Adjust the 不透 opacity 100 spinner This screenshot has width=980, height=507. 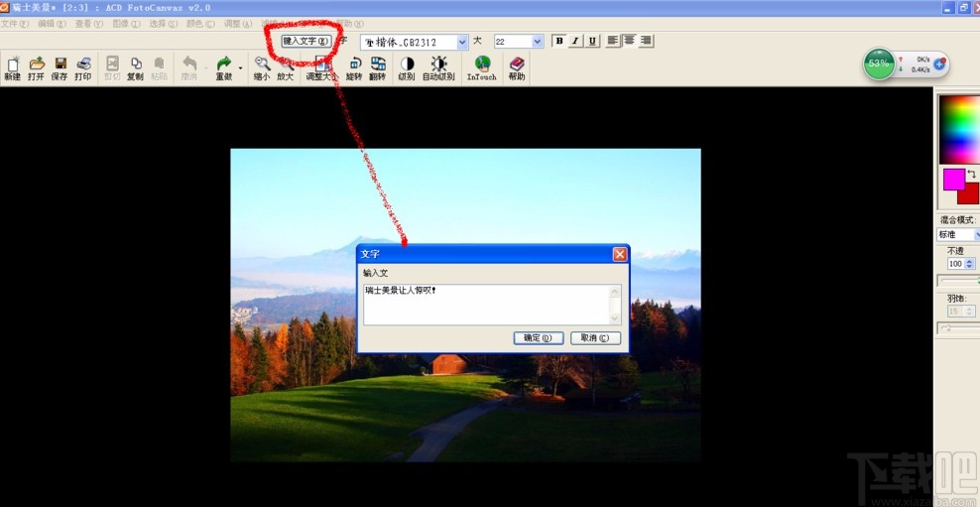(969, 264)
